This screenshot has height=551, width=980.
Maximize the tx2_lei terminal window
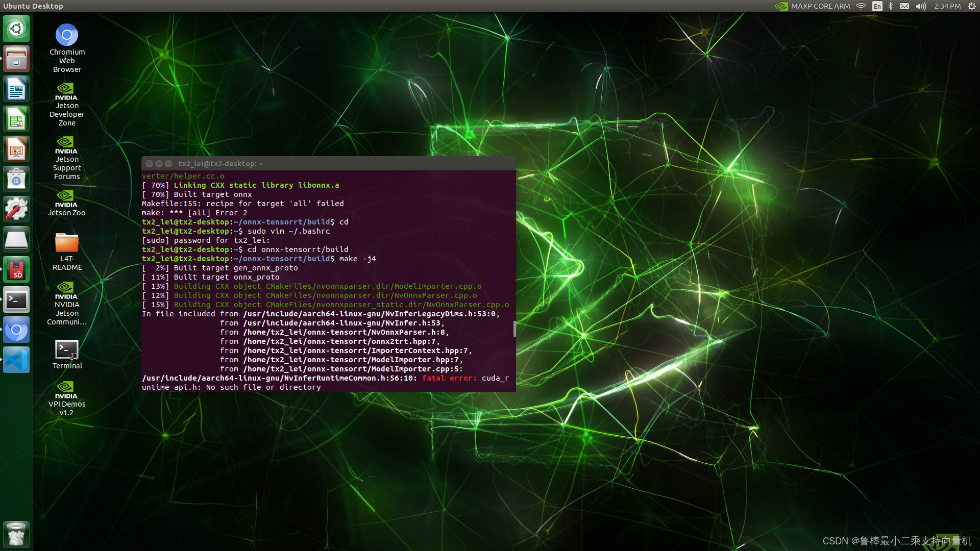tap(168, 164)
